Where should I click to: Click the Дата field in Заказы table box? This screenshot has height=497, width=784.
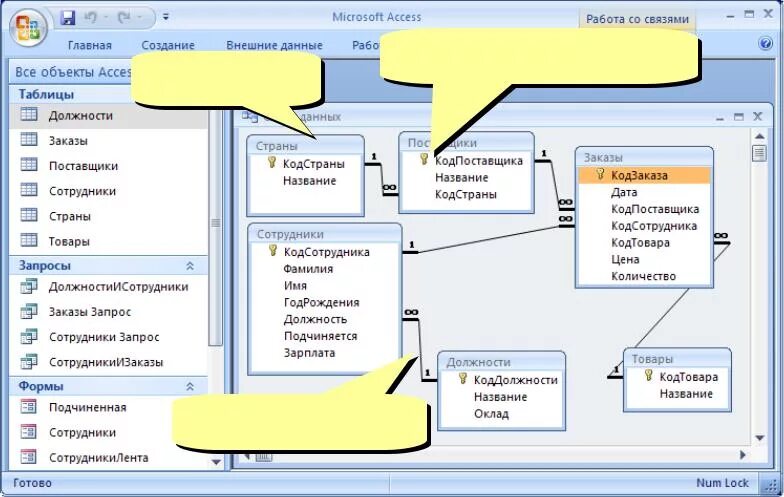coord(624,192)
